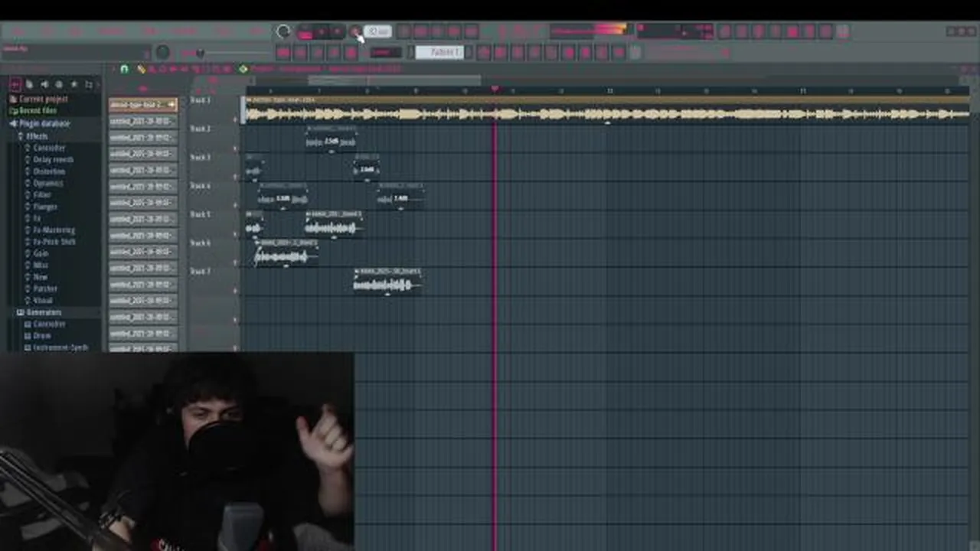Select the Track 1 header label
This screenshot has height=551, width=980.
point(200,100)
